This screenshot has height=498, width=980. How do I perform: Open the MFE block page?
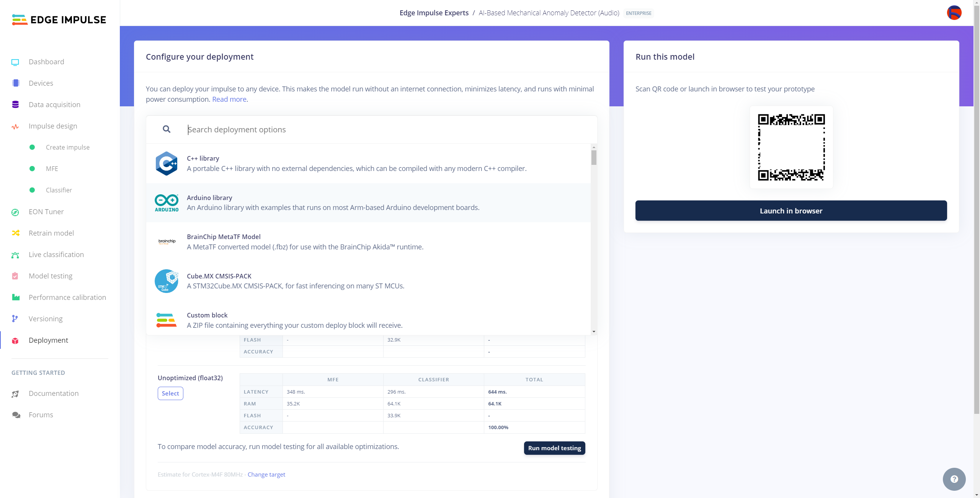(52, 169)
